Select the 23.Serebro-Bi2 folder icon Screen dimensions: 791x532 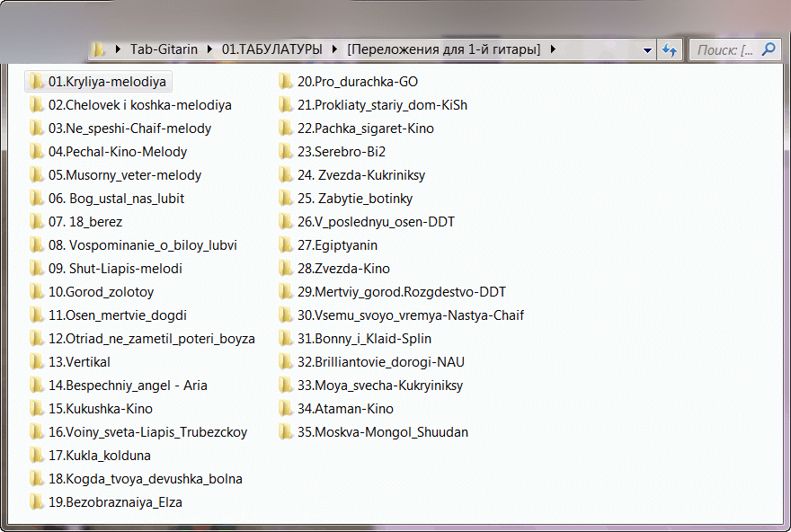tap(286, 152)
